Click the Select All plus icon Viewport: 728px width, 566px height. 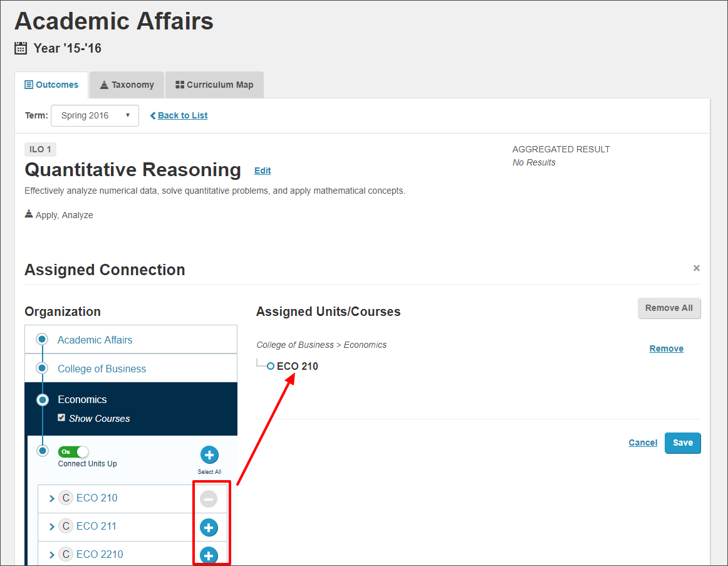209,455
